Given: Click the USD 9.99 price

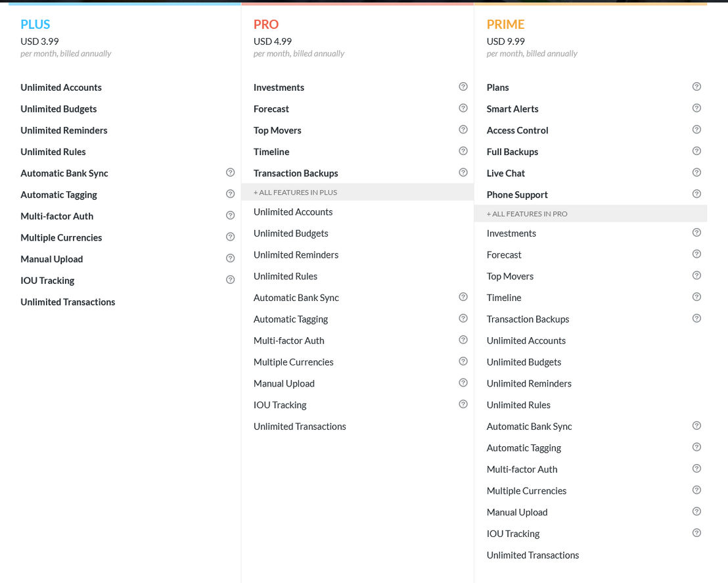Looking at the screenshot, I should (x=506, y=41).
